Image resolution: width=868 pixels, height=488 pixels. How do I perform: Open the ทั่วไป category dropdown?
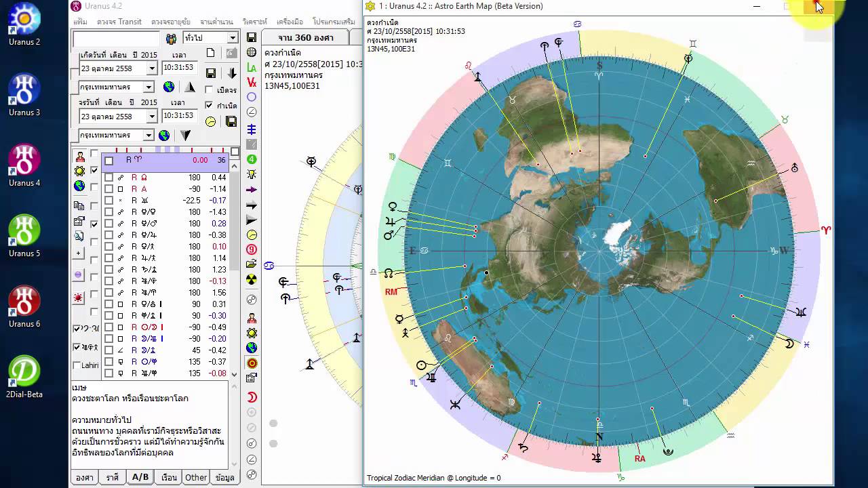click(233, 38)
